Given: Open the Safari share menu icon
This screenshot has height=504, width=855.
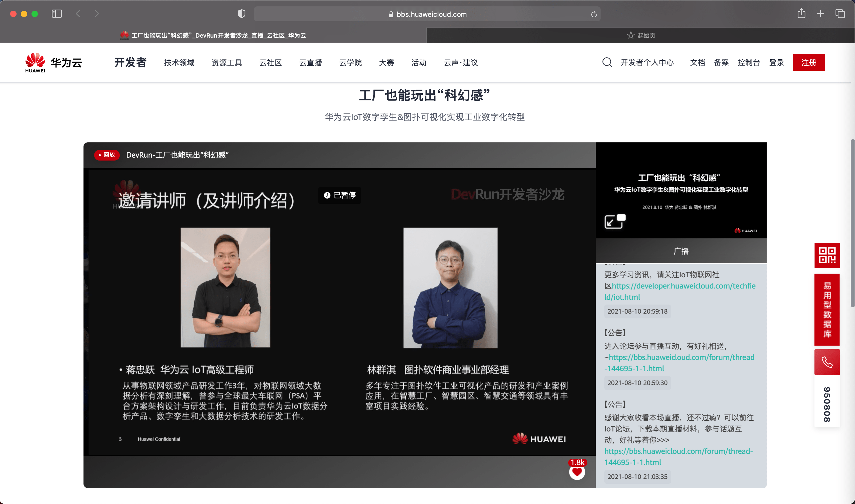Looking at the screenshot, I should click(x=801, y=14).
